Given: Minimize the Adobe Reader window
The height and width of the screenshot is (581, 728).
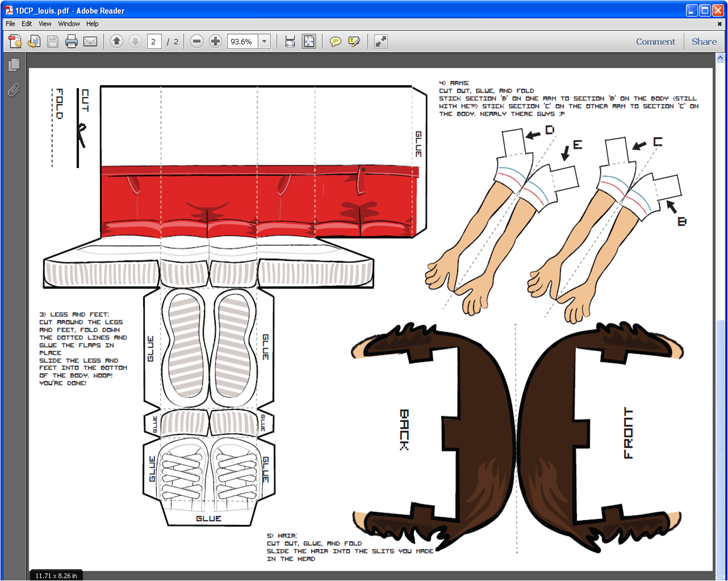Looking at the screenshot, I should (691, 10).
